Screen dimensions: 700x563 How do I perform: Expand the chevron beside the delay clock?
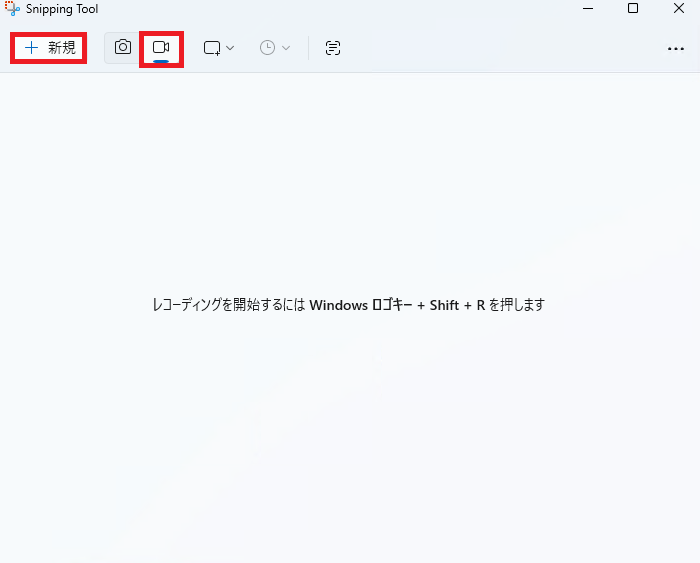point(285,48)
